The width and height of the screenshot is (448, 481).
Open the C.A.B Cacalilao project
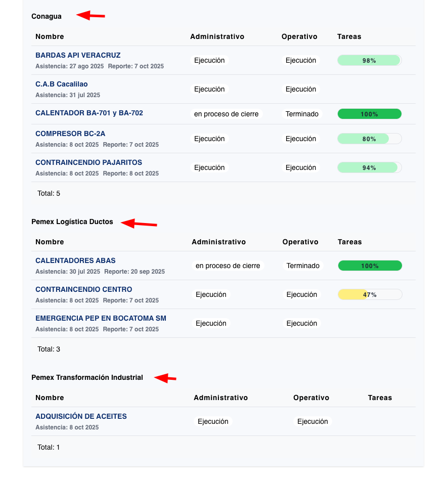(62, 83)
